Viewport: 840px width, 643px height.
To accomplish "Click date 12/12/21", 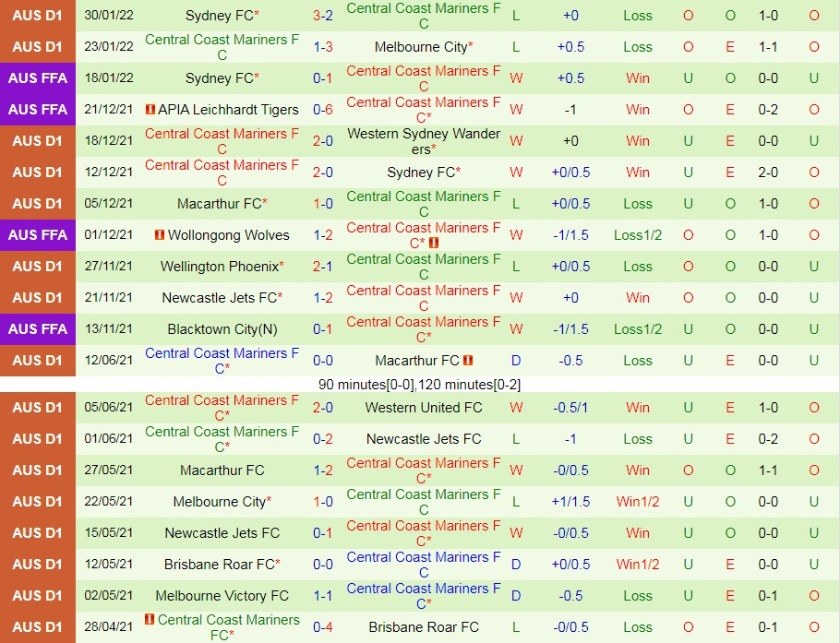I will pos(109,172).
